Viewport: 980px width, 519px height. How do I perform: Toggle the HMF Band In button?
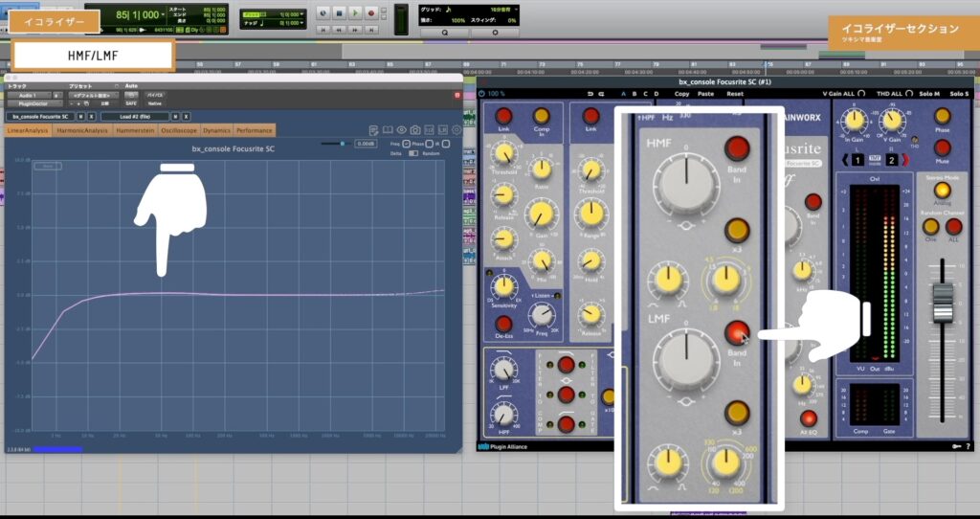tap(737, 148)
